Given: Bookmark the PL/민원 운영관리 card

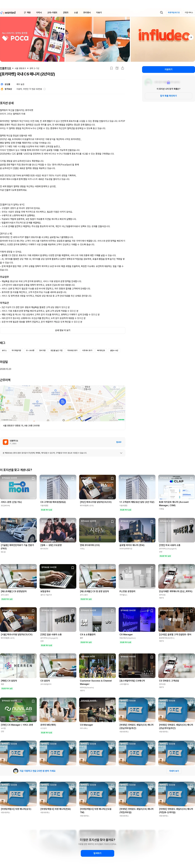Looking at the screenshot, I should [152, 567].
